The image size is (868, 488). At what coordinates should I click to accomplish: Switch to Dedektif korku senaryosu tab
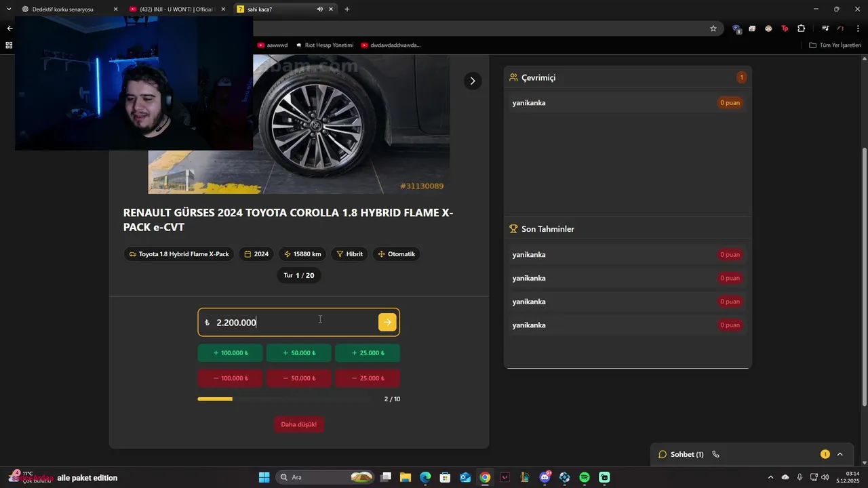tap(71, 9)
